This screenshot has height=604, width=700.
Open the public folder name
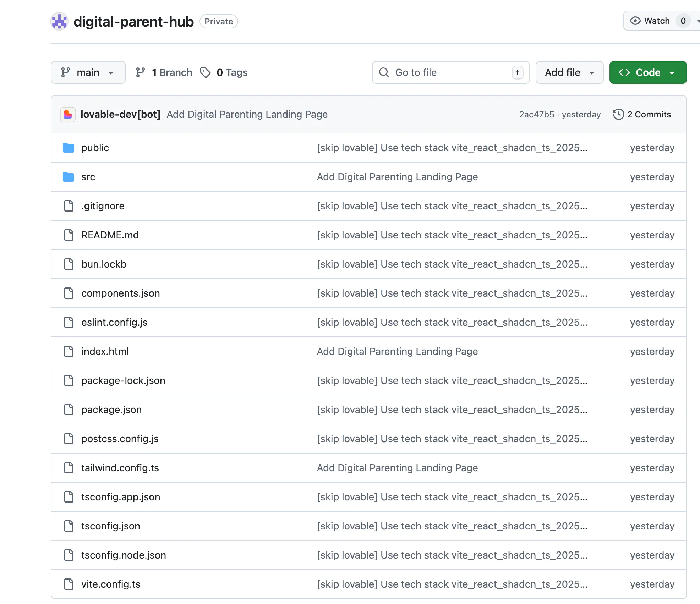pyautogui.click(x=95, y=148)
